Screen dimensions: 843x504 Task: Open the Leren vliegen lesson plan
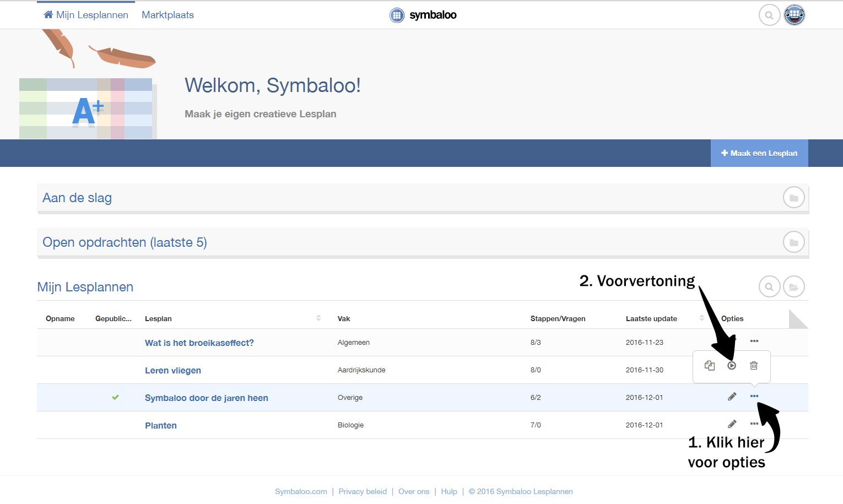click(173, 370)
